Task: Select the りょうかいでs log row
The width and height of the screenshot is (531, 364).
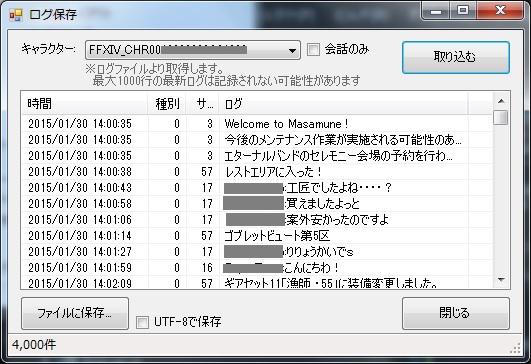Action: (257, 252)
